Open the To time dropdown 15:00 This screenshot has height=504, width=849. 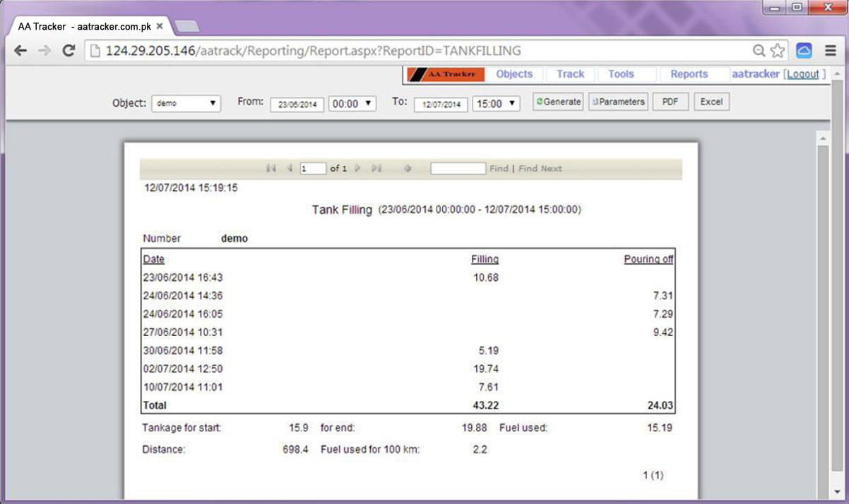(x=496, y=104)
